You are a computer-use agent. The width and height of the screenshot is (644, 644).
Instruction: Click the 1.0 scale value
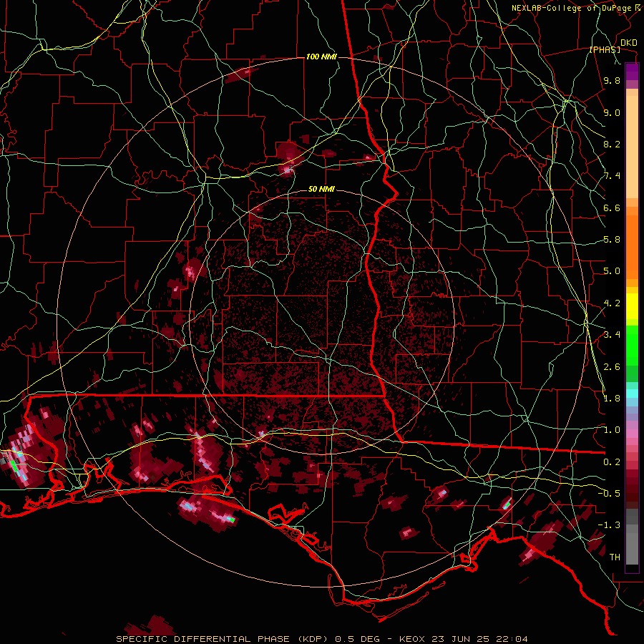[612, 431]
